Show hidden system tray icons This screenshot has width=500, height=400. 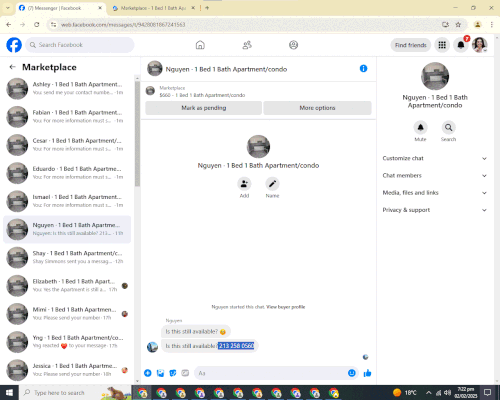point(429,393)
